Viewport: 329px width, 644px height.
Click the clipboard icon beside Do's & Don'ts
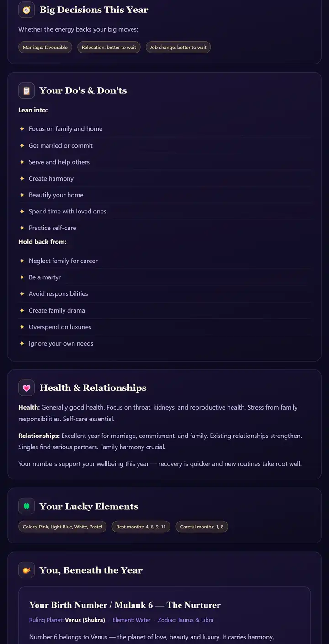point(27,90)
